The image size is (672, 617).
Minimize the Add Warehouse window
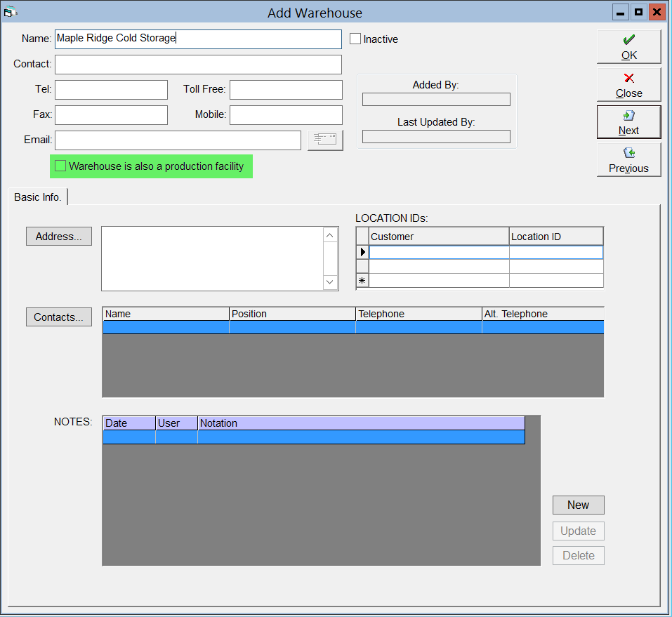tap(620, 13)
